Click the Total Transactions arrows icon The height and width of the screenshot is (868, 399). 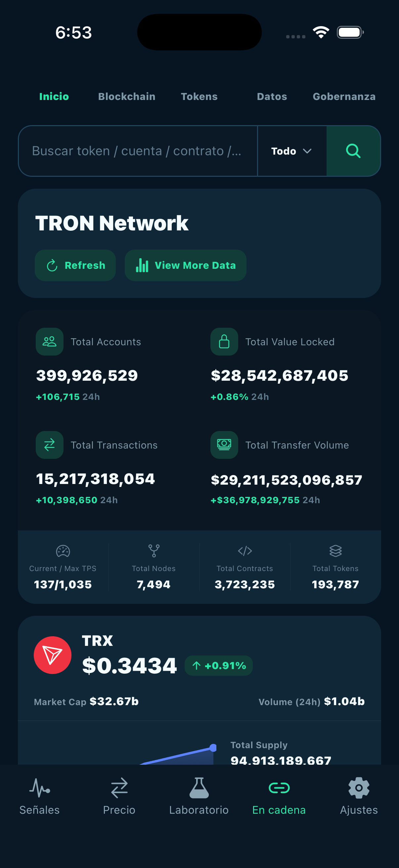pyautogui.click(x=50, y=445)
